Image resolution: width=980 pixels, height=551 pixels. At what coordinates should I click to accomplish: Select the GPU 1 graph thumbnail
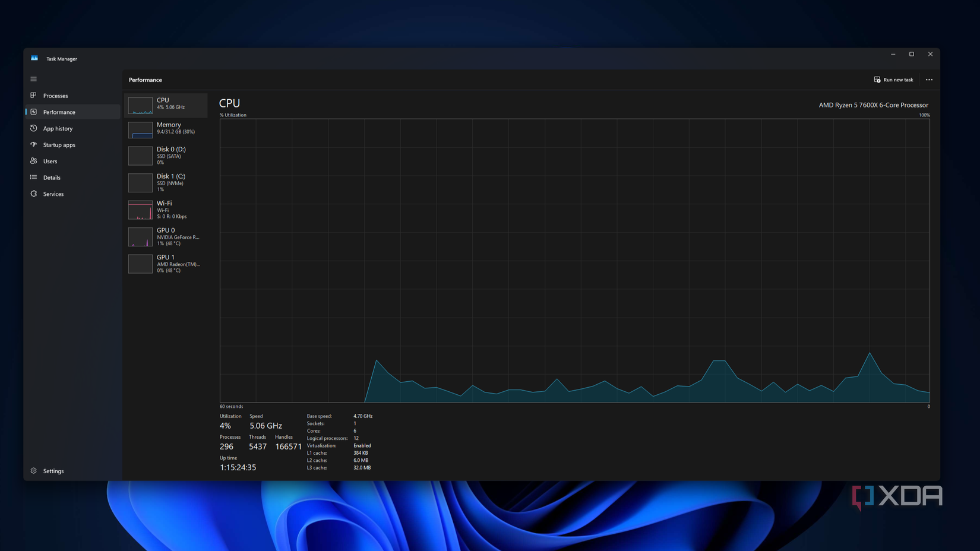point(140,264)
